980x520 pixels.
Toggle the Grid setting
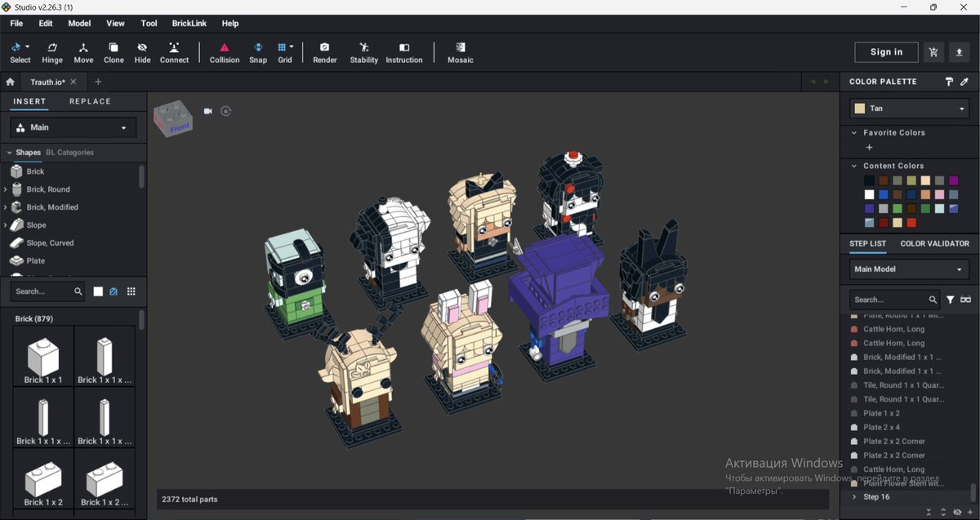point(283,53)
